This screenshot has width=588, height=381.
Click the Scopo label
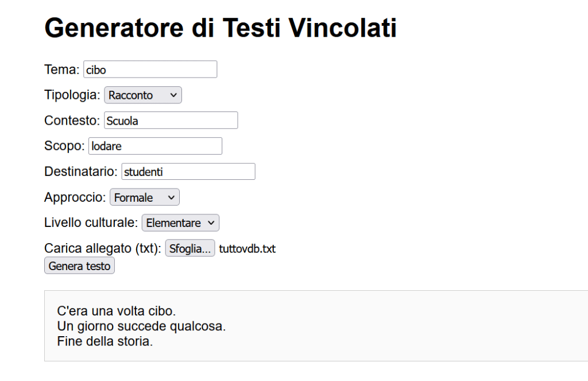(64, 146)
